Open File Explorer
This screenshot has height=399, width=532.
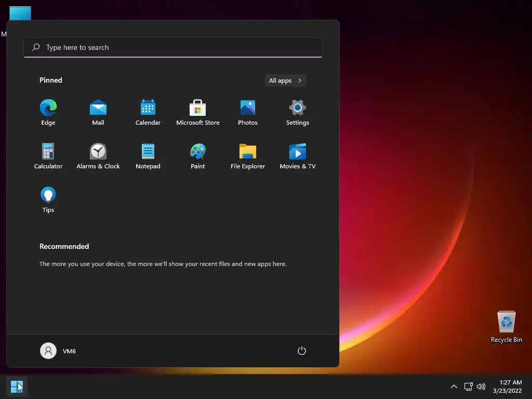click(248, 156)
